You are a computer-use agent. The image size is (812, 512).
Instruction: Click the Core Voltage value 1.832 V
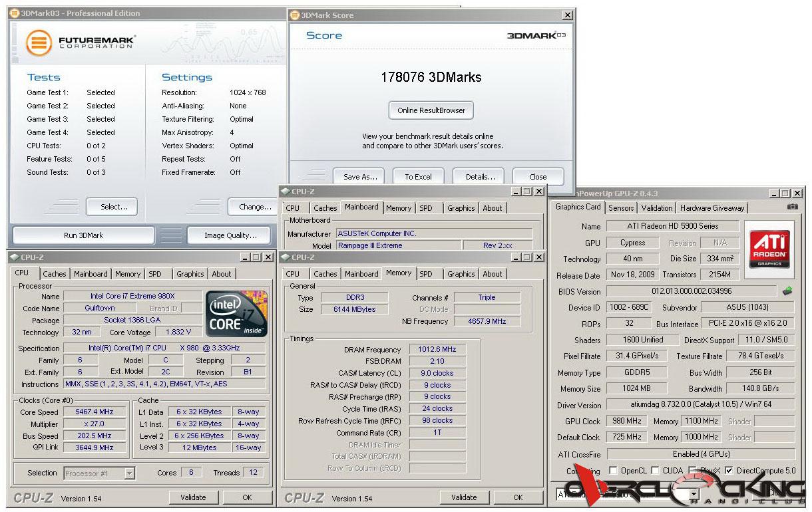[x=178, y=332]
